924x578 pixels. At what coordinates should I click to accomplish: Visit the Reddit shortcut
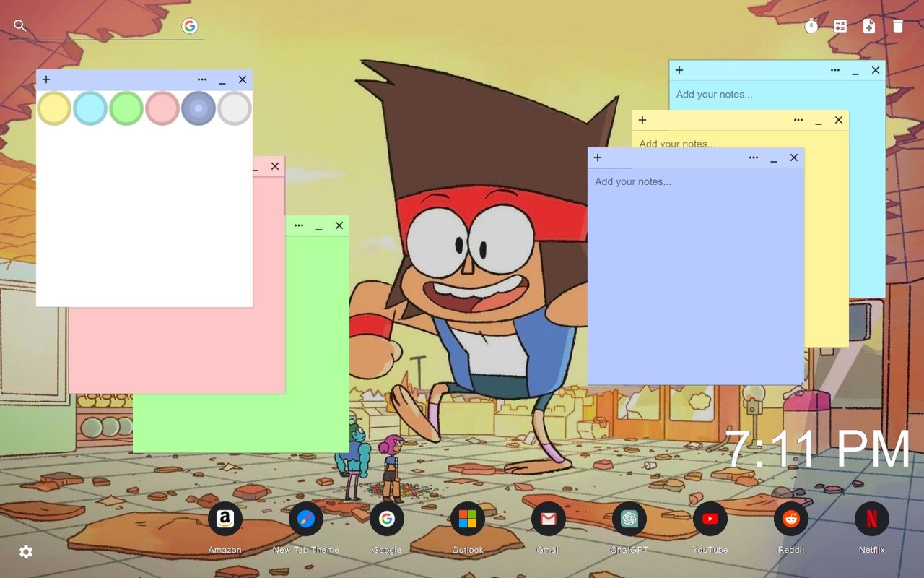coord(791,519)
